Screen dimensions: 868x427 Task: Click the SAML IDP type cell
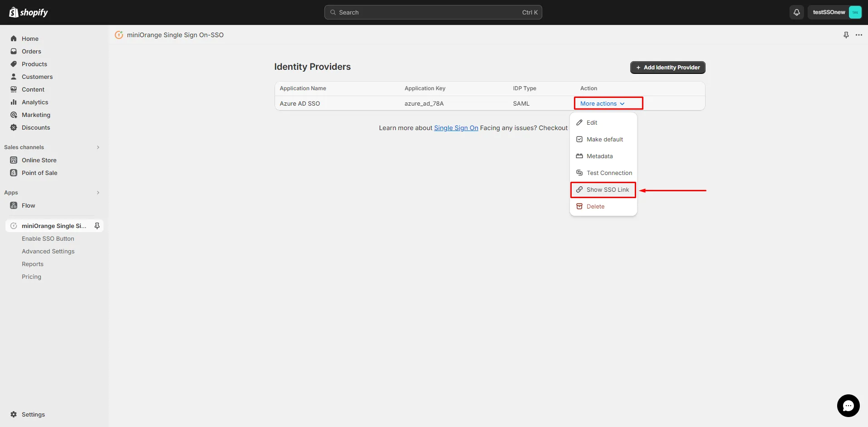[x=521, y=103]
